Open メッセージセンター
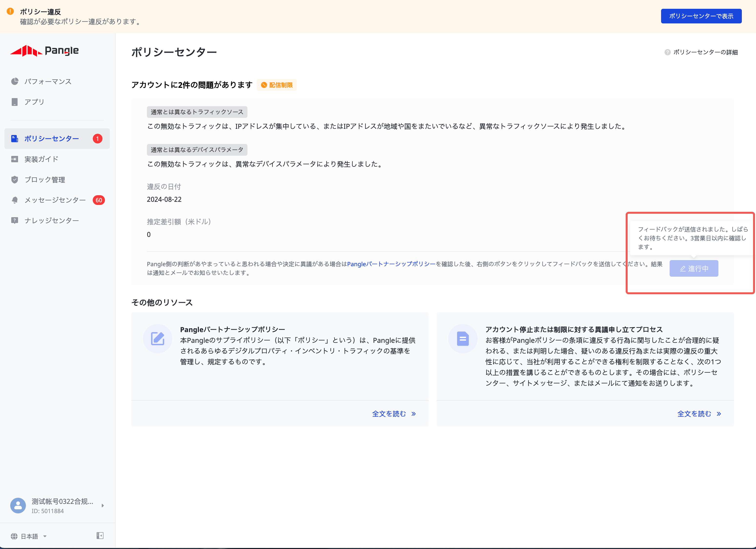This screenshot has height=549, width=756. click(57, 200)
